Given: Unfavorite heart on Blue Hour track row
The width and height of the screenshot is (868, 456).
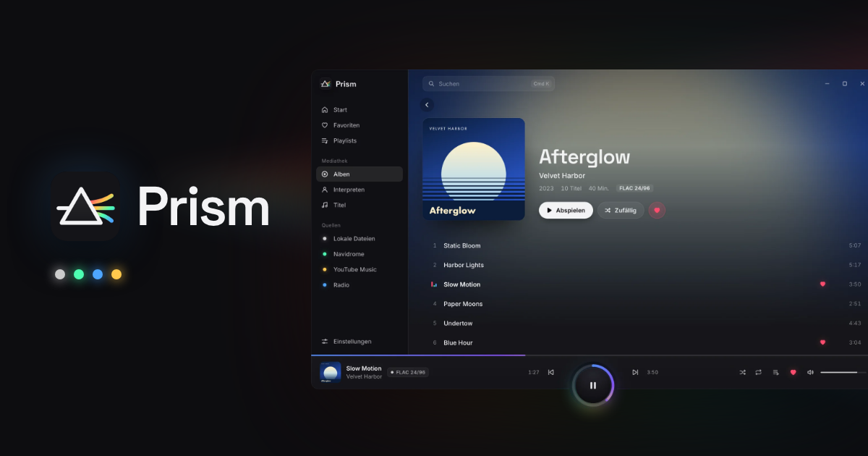Looking at the screenshot, I should pos(822,342).
